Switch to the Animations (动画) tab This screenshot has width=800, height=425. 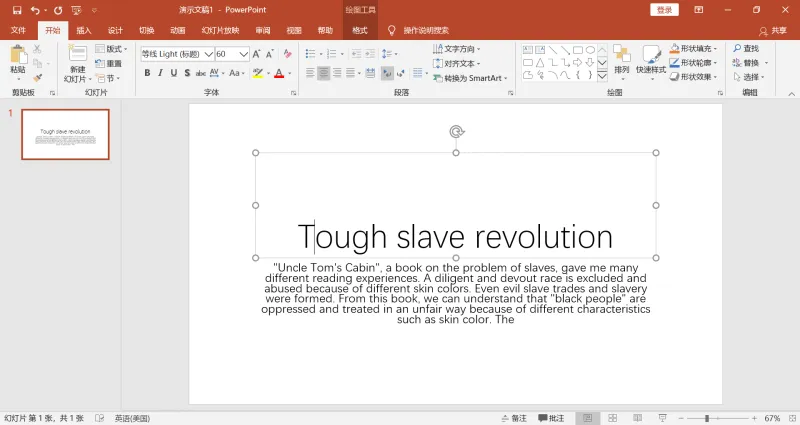(x=178, y=30)
